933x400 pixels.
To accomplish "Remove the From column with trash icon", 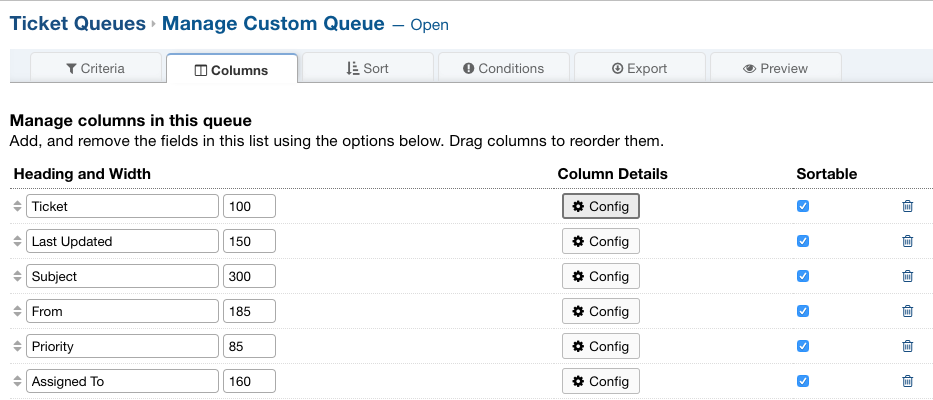I will [x=907, y=311].
